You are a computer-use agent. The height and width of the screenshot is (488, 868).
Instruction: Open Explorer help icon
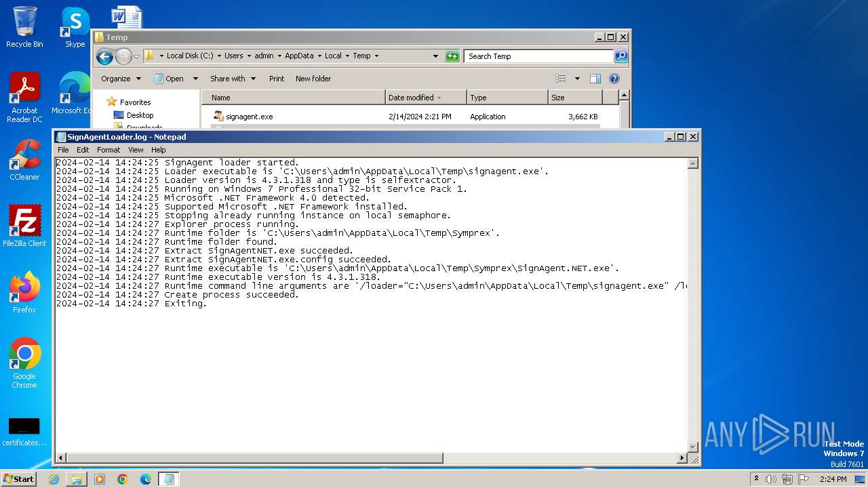point(614,79)
